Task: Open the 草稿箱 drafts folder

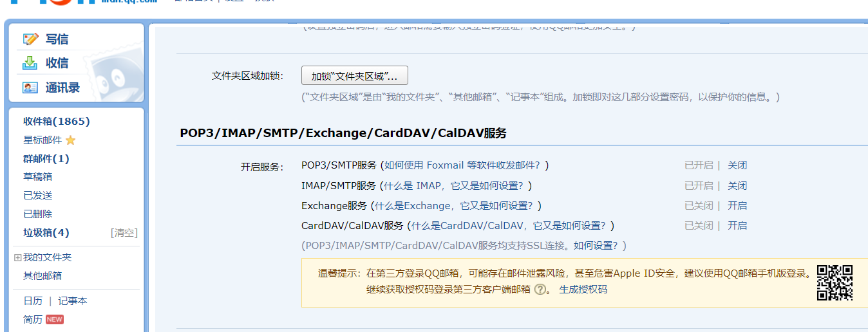Action: point(38,177)
